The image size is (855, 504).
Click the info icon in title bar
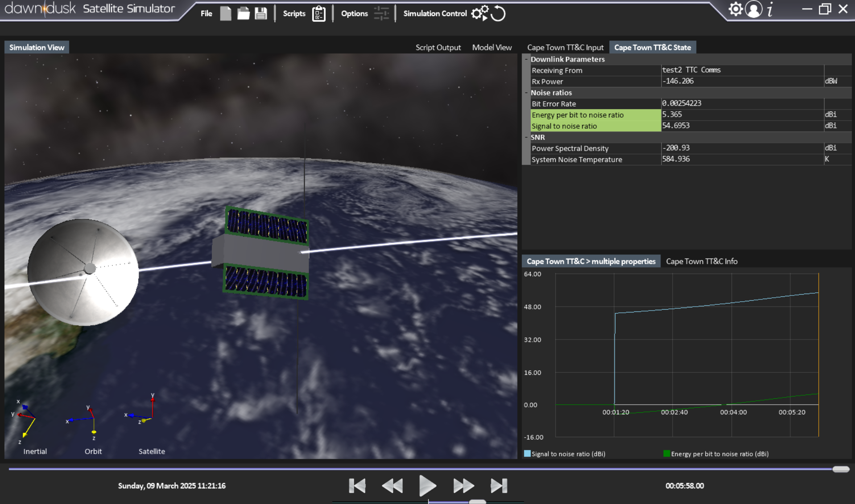click(770, 9)
